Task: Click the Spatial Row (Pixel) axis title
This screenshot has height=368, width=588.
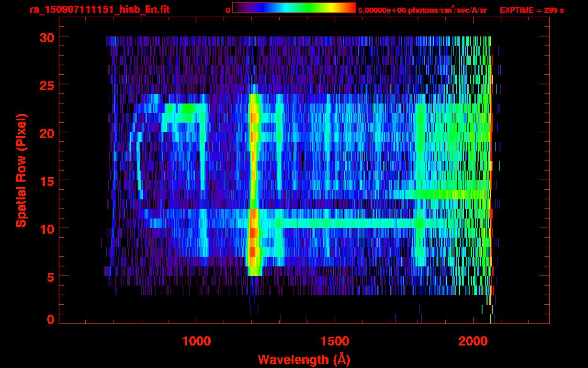Action: pos(21,170)
